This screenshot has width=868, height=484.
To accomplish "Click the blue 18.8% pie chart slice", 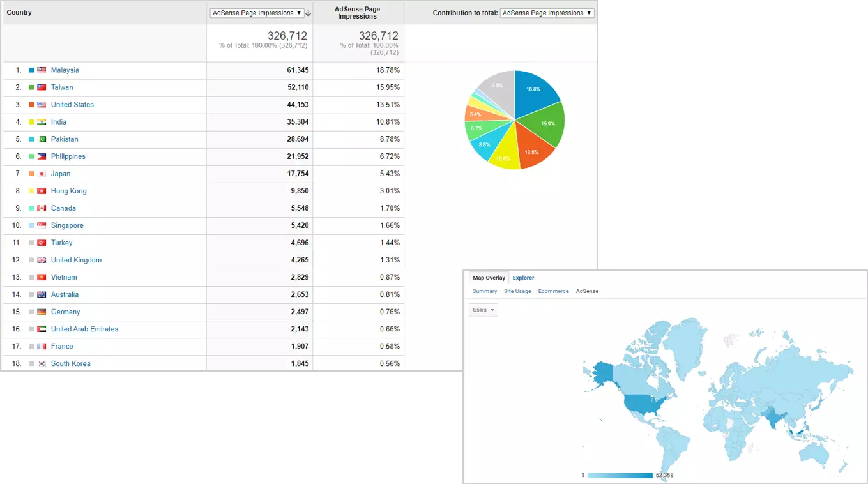I will [535, 91].
